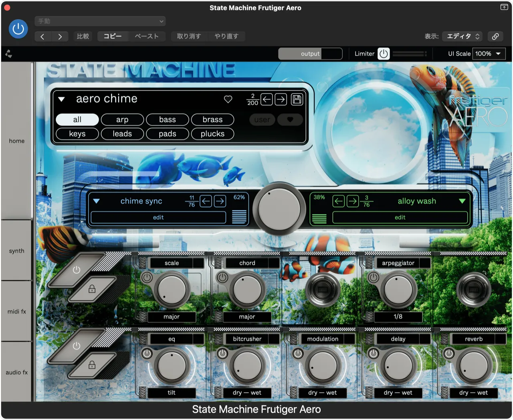513x420 pixels.
Task: Toggle the Limiter power button
Action: tap(384, 54)
